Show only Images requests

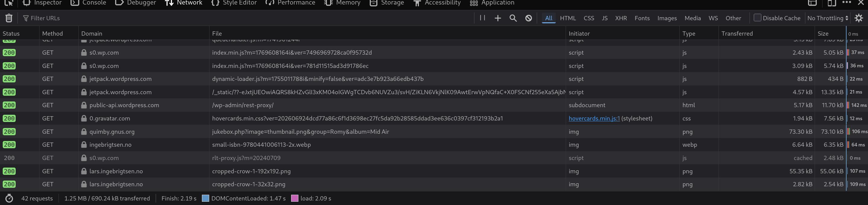(667, 18)
